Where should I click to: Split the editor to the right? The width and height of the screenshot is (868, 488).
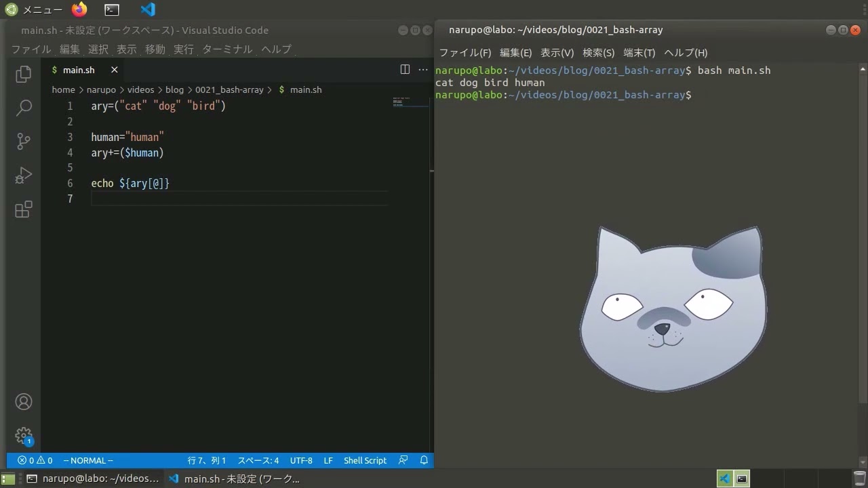pos(405,70)
